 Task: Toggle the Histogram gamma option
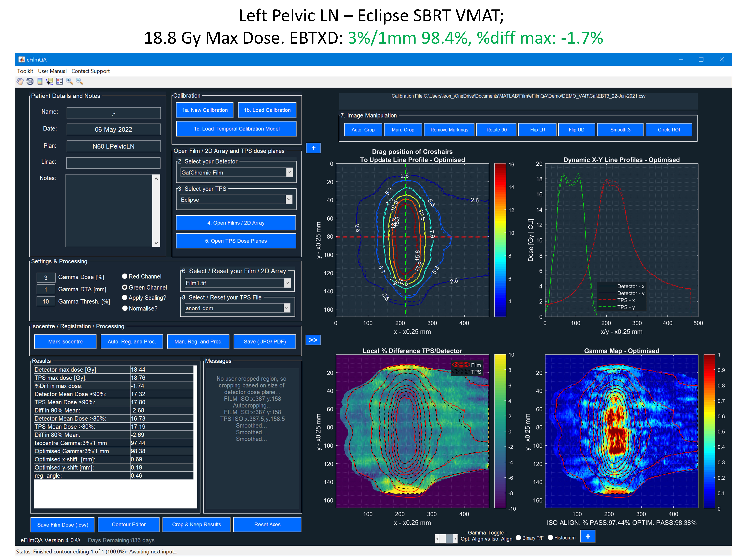550,538
